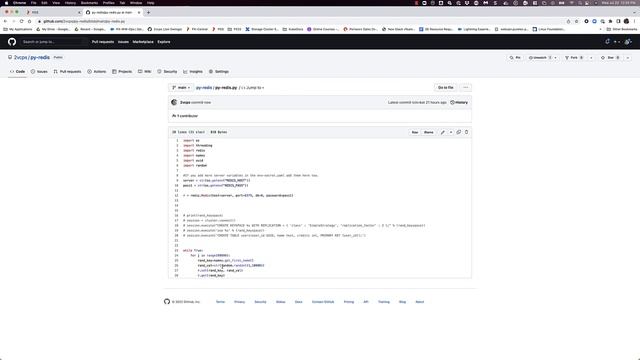This screenshot has height=360, width=640.
Task: Delete this file with the trash icon
Action: (467, 132)
